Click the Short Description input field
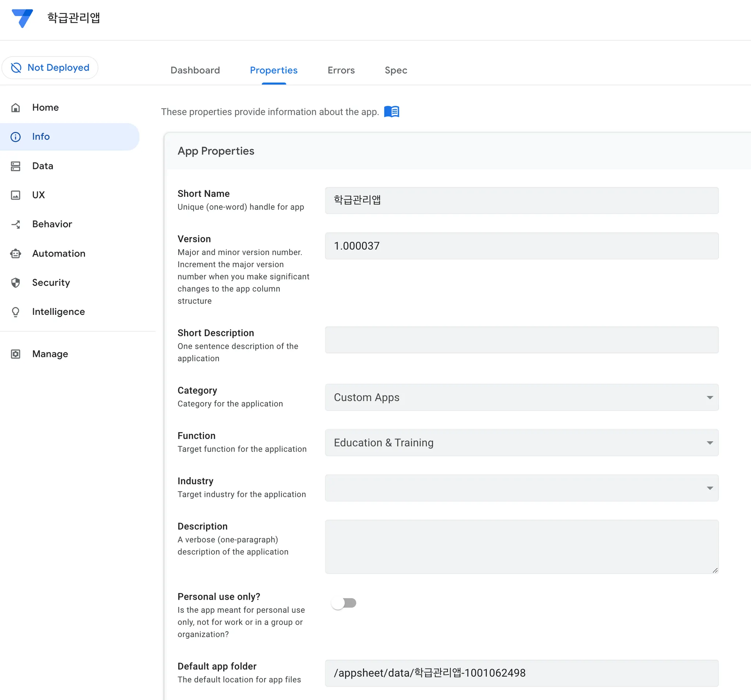This screenshot has width=751, height=700. click(521, 340)
